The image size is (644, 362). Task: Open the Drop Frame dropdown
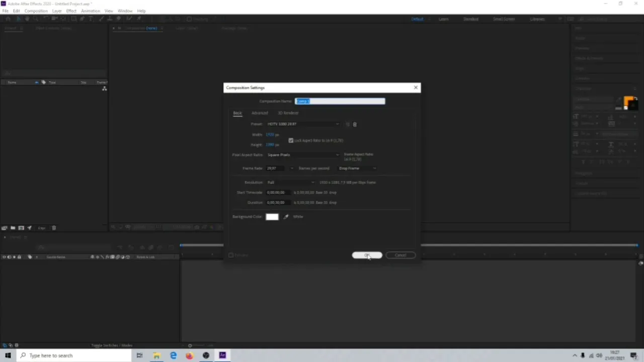pos(357,168)
